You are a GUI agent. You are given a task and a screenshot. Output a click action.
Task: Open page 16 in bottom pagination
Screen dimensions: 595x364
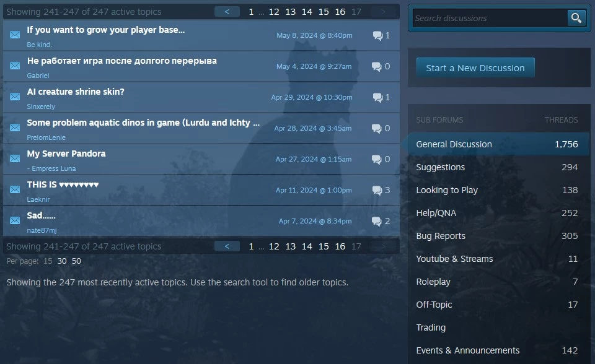[x=340, y=246]
